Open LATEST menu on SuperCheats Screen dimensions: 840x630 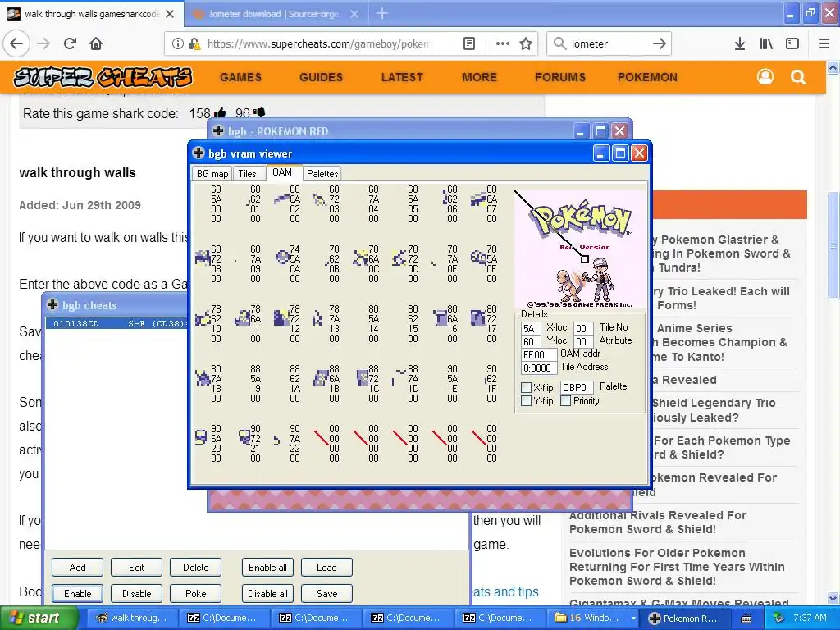point(402,77)
